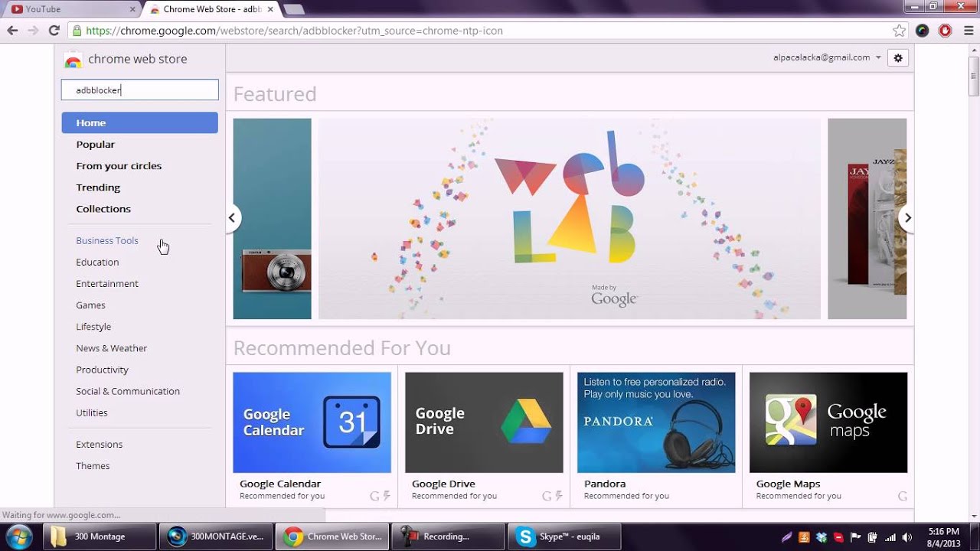
Task: Reload the page with the refresh icon
Action: tap(54, 31)
